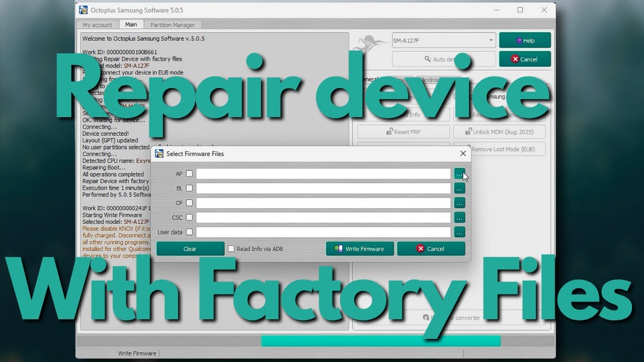Enable the CP checkbox

click(x=189, y=203)
